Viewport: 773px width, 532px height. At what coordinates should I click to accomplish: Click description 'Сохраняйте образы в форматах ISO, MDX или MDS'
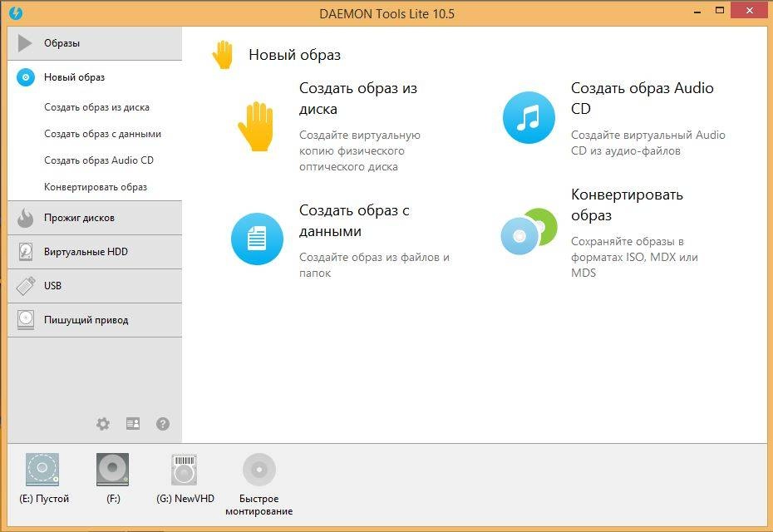point(634,257)
